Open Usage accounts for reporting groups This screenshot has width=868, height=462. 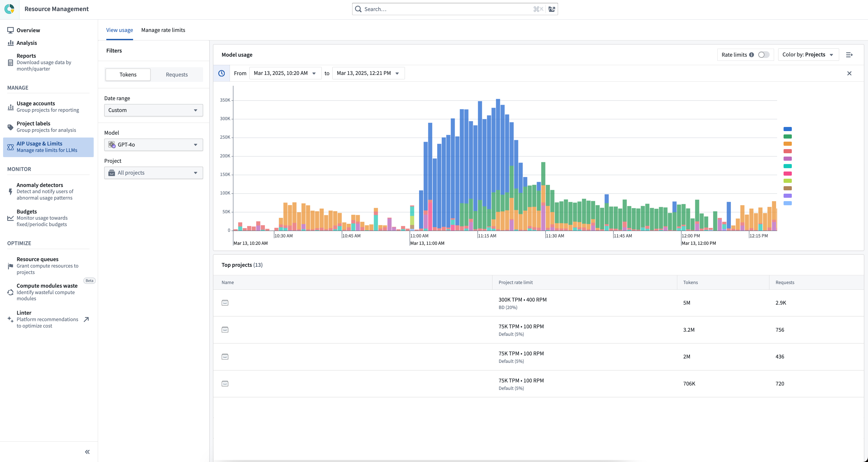tap(36, 104)
